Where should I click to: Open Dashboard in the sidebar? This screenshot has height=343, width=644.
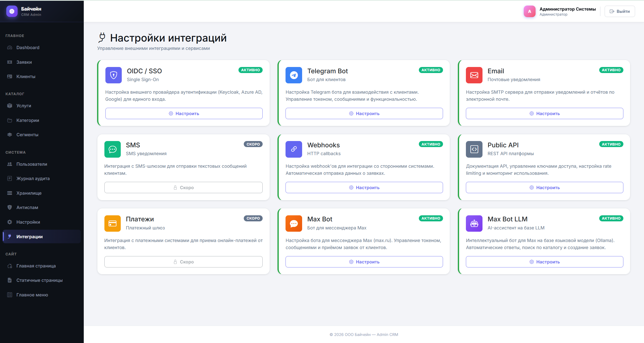click(28, 48)
